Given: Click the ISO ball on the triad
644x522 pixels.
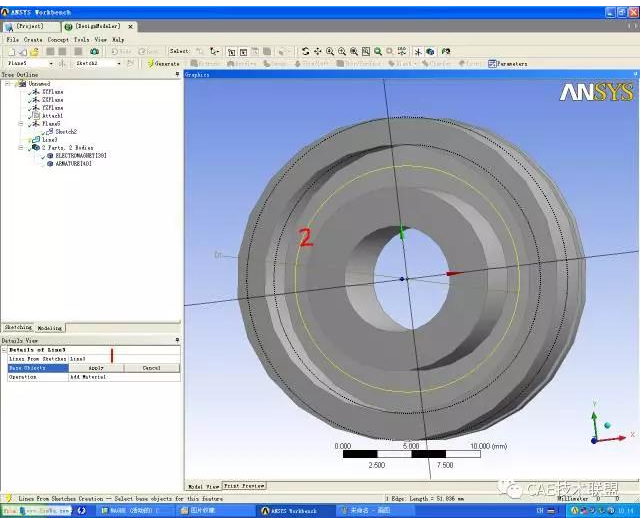Looking at the screenshot, I should [x=607, y=425].
